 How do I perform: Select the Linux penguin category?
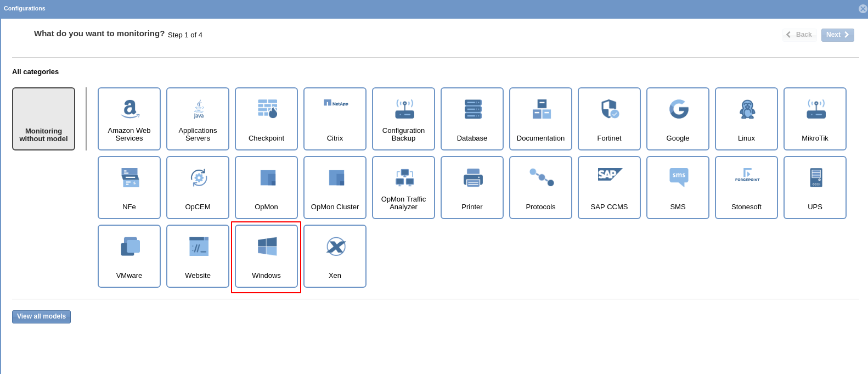746,119
